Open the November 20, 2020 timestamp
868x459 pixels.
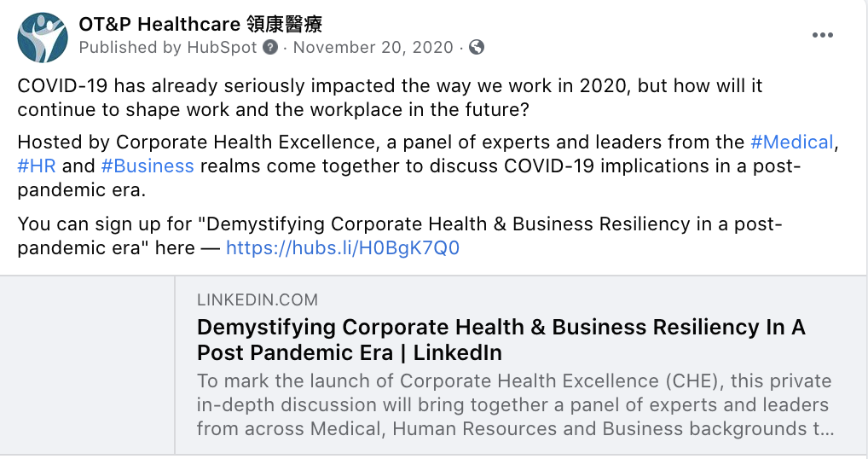point(373,48)
